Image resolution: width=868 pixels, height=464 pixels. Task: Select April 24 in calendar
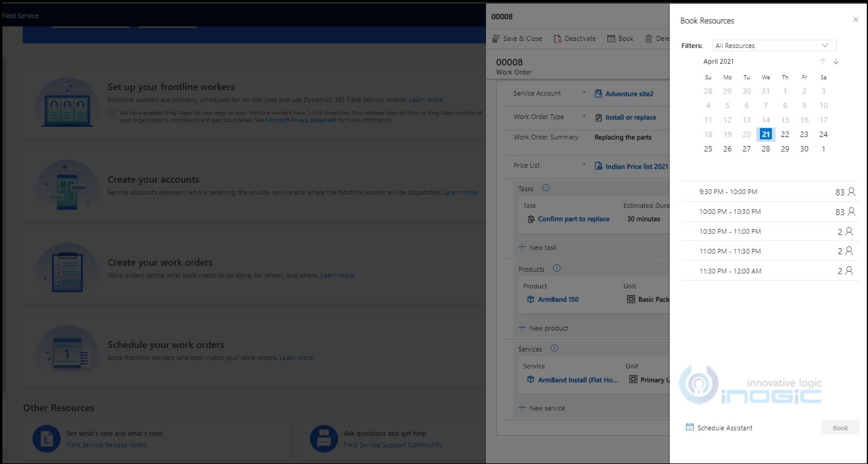[824, 134]
